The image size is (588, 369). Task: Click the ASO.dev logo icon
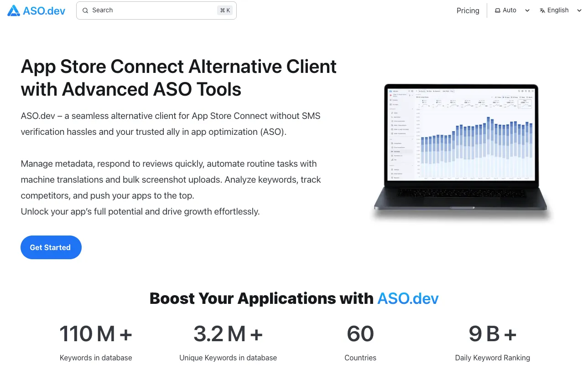[x=14, y=10]
